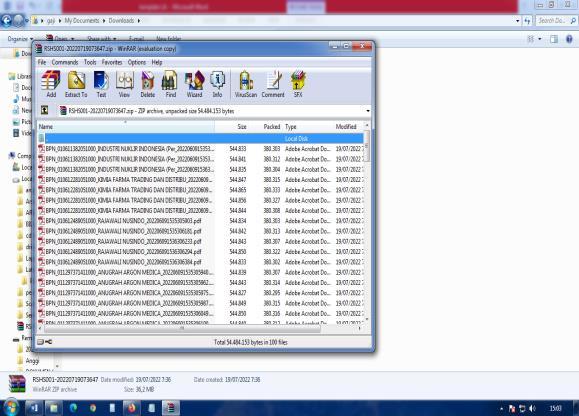Click the Explorer back button

tap(6, 20)
